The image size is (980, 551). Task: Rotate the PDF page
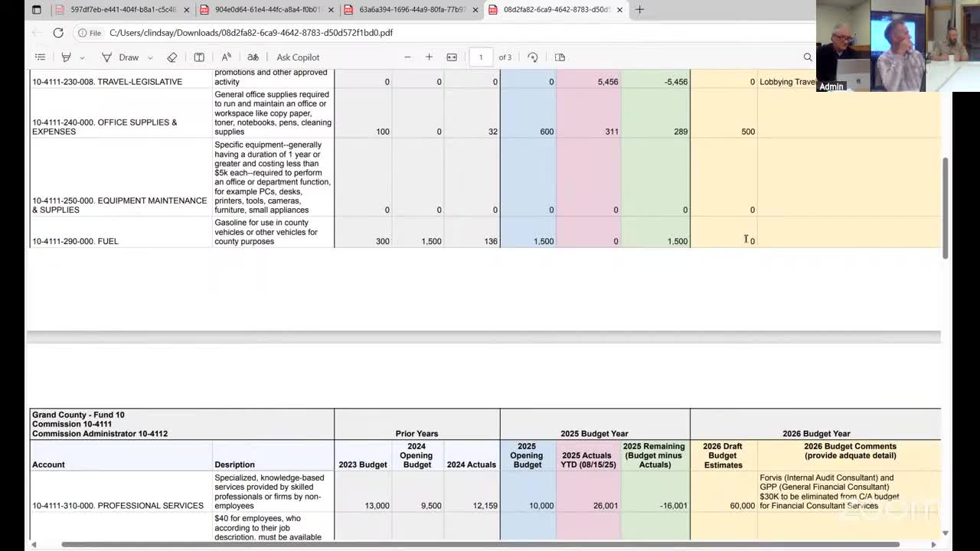(533, 57)
